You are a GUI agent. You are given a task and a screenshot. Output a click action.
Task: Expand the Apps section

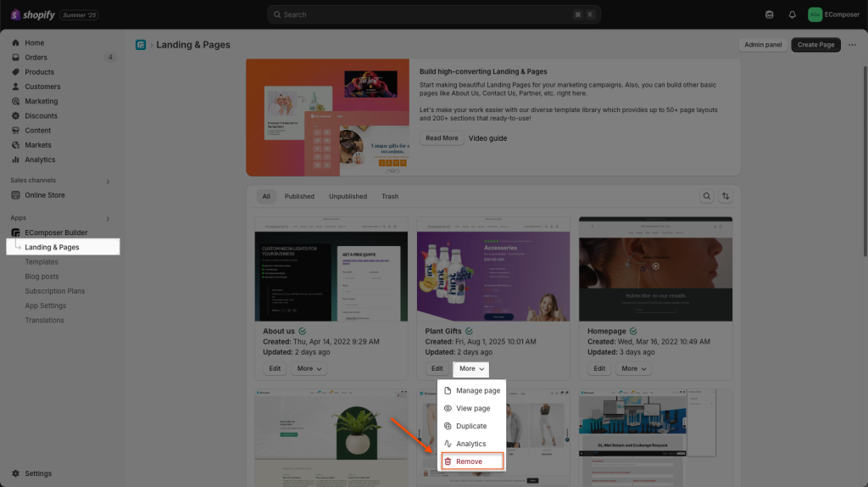pyautogui.click(x=108, y=219)
